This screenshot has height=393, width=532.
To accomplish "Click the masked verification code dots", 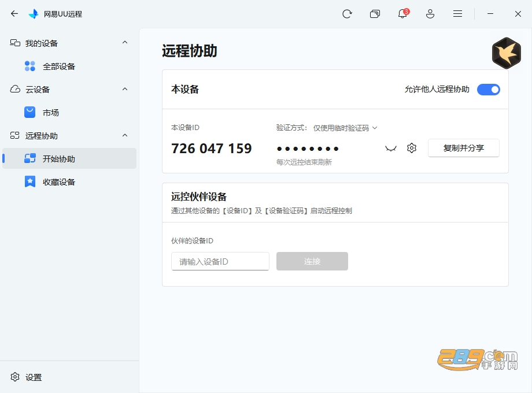I will tap(308, 149).
